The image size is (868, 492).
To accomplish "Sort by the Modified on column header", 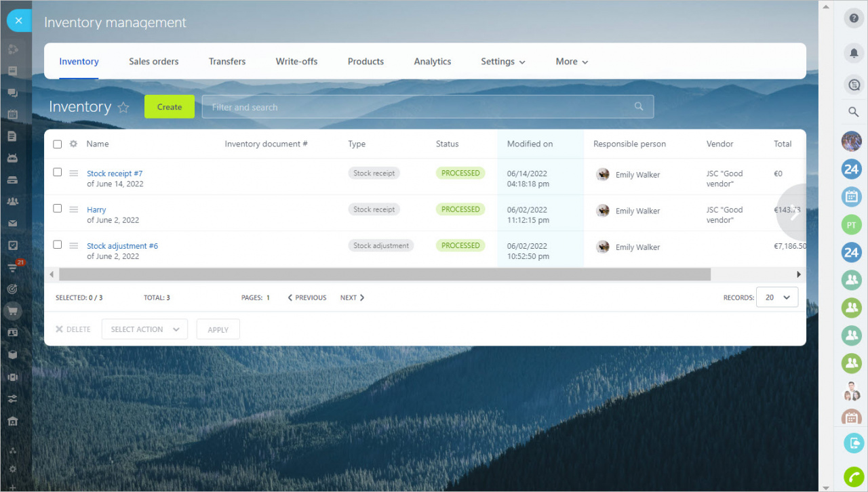I will point(530,144).
